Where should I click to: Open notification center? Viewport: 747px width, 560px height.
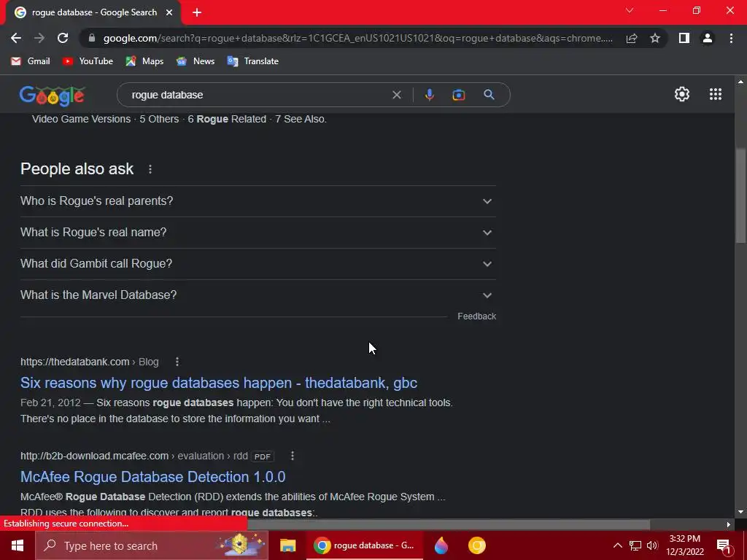point(724,545)
